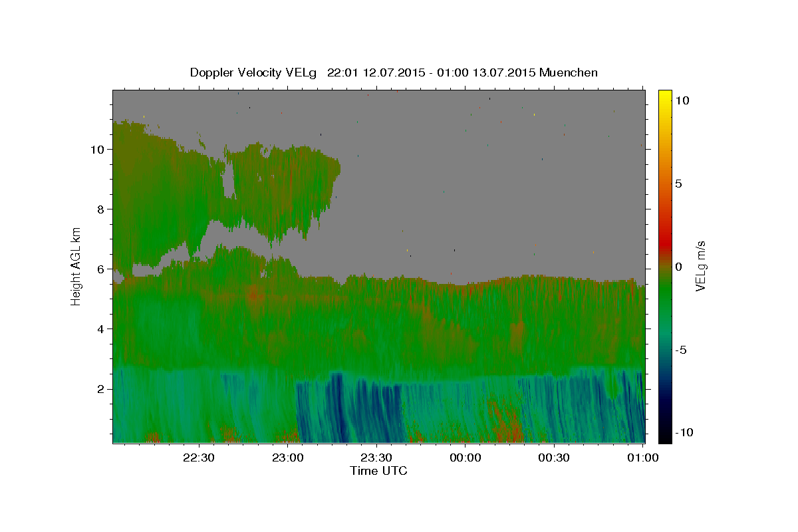Click the dark blue downdraft streak after 23:00
This screenshot has height=532, width=798.
tap(337, 407)
